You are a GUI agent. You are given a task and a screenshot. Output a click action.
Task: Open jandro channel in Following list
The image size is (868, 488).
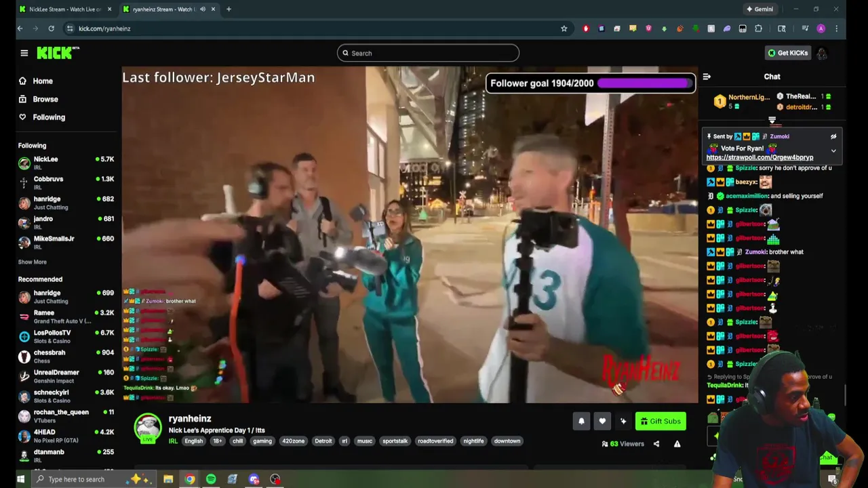pos(66,222)
